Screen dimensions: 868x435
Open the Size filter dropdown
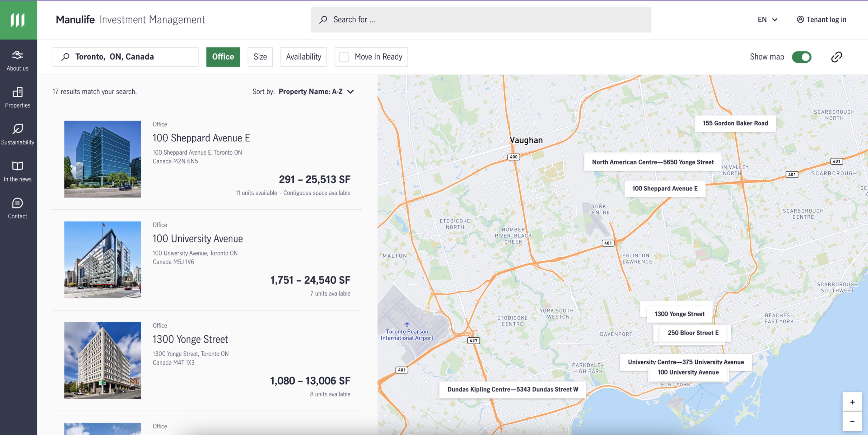[x=260, y=57]
